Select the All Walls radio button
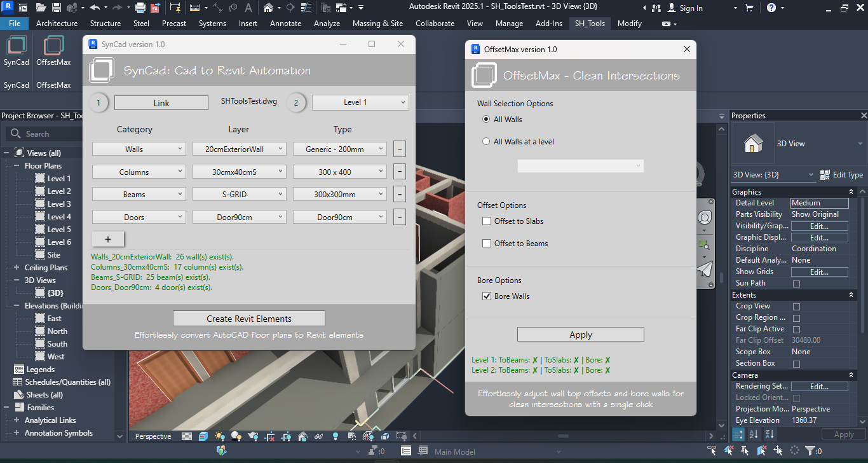The image size is (868, 463). coord(486,119)
